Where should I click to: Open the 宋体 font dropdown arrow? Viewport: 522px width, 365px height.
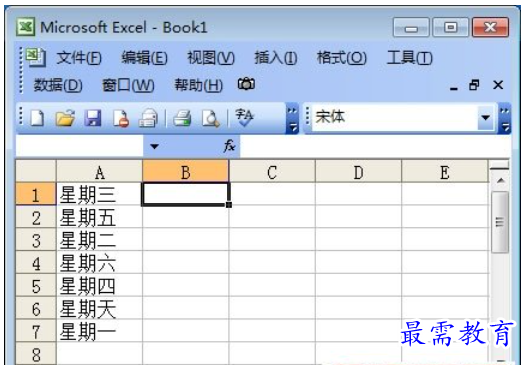pos(486,117)
